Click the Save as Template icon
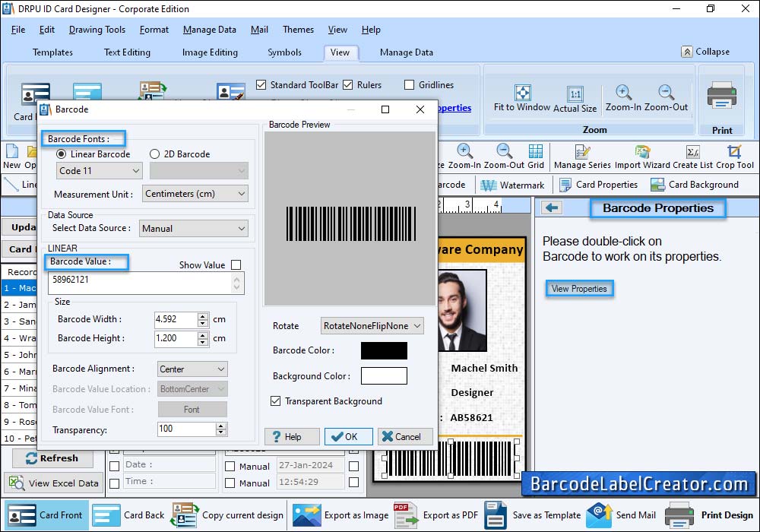The image size is (760, 532). (x=496, y=515)
